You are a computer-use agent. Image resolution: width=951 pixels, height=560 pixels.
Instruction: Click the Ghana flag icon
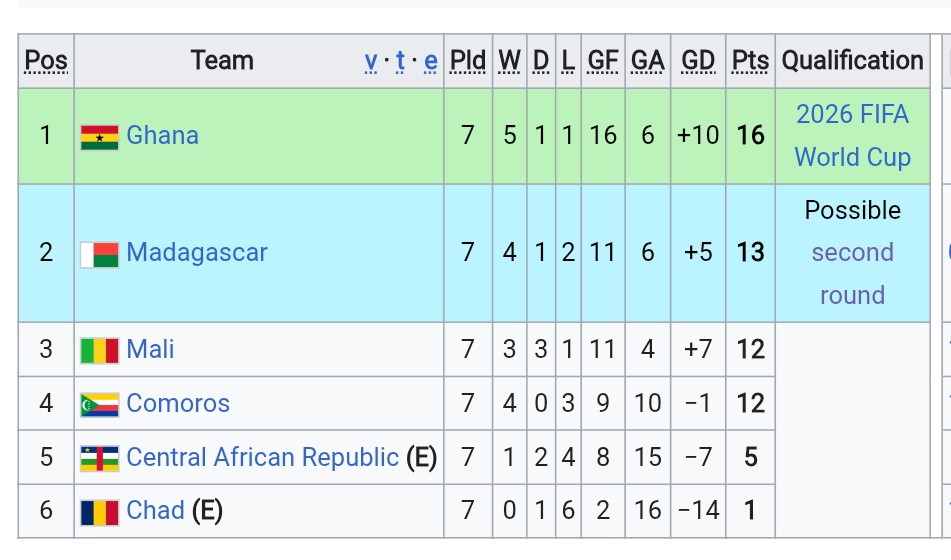coord(99,137)
